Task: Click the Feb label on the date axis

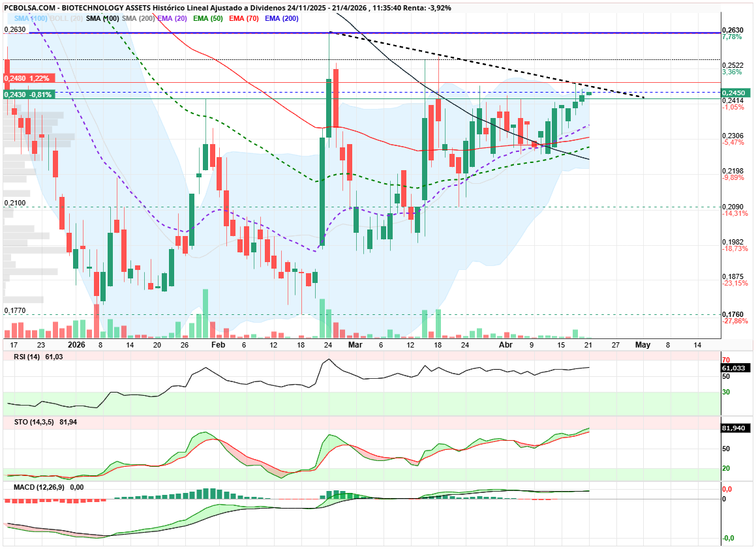Action: [x=219, y=344]
